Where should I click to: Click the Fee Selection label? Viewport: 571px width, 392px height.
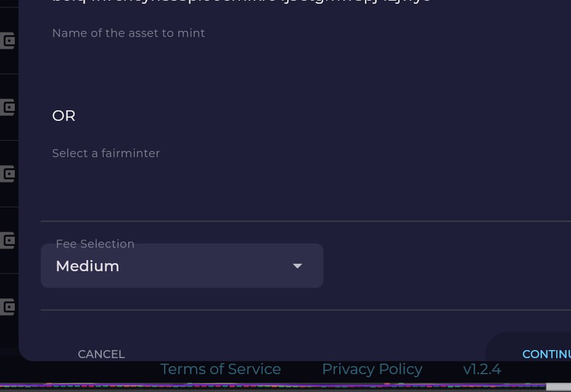pos(95,244)
